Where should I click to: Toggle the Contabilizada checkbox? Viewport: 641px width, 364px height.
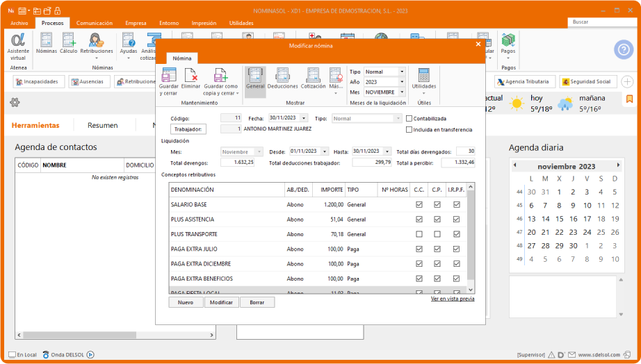[409, 119]
